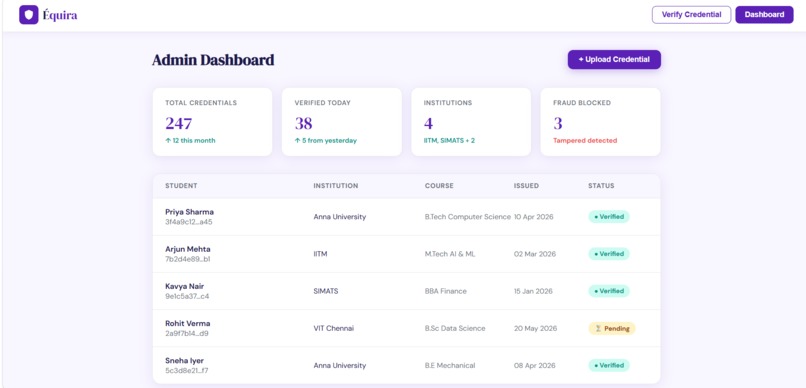Select the Fraud Blocked count 3

(558, 123)
